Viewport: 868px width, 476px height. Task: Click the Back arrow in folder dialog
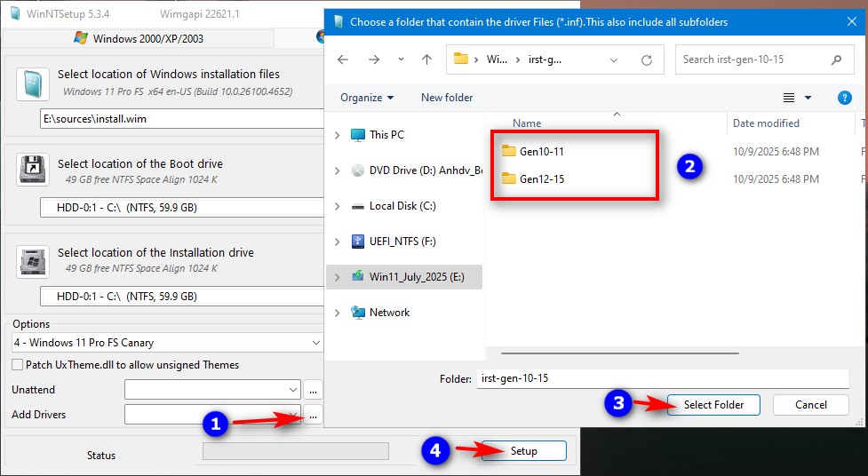[344, 59]
